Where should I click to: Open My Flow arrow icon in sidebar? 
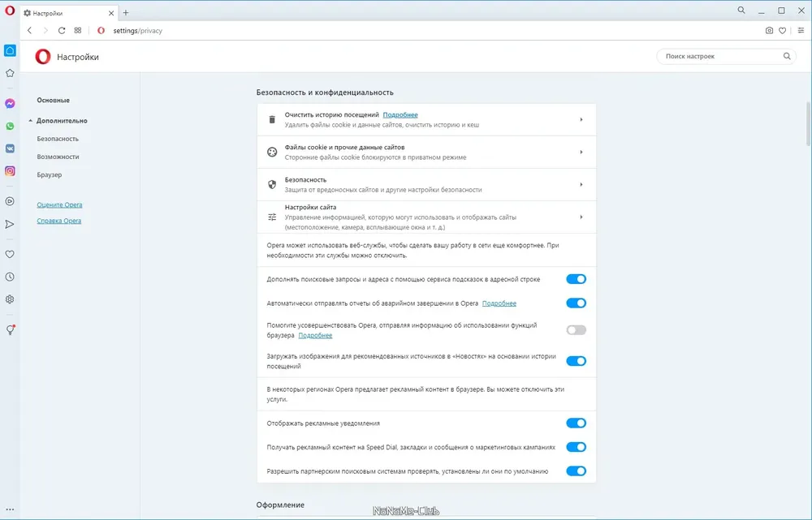pyautogui.click(x=10, y=224)
